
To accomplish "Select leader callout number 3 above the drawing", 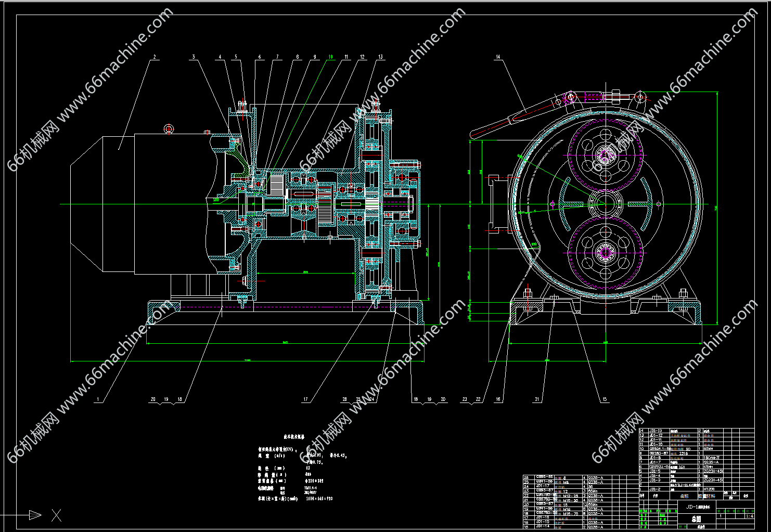I will point(194,57).
